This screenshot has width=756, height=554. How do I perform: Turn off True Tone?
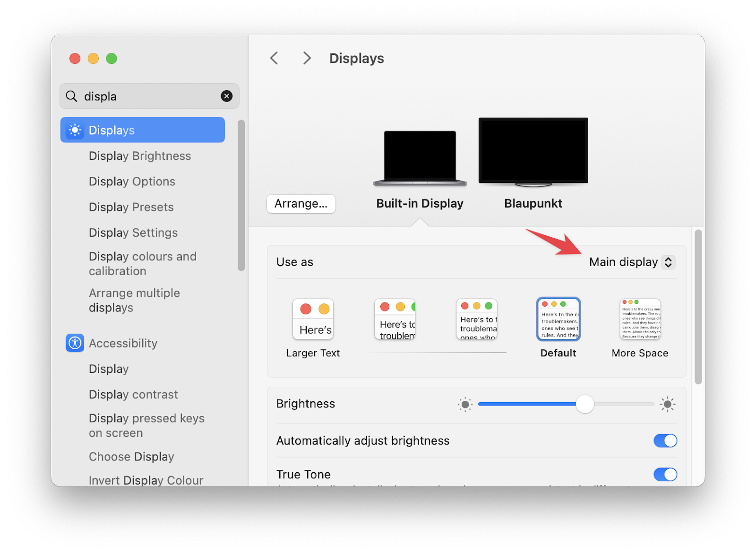[665, 474]
